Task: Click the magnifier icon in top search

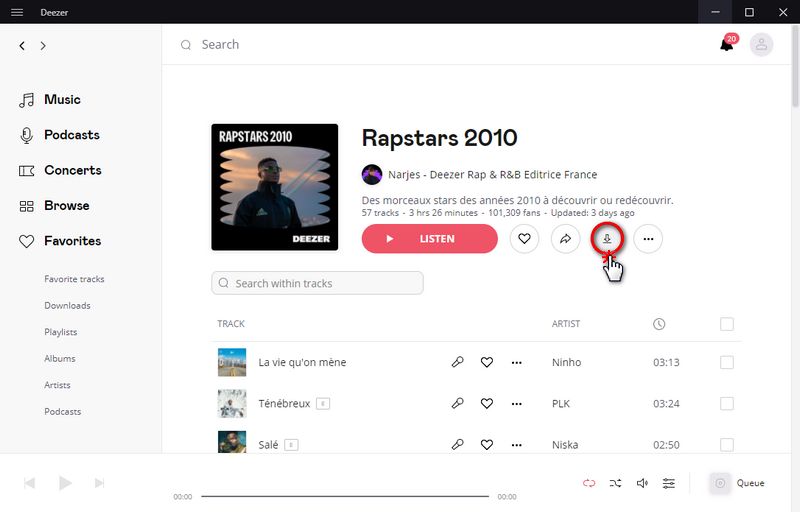Action: (x=186, y=45)
